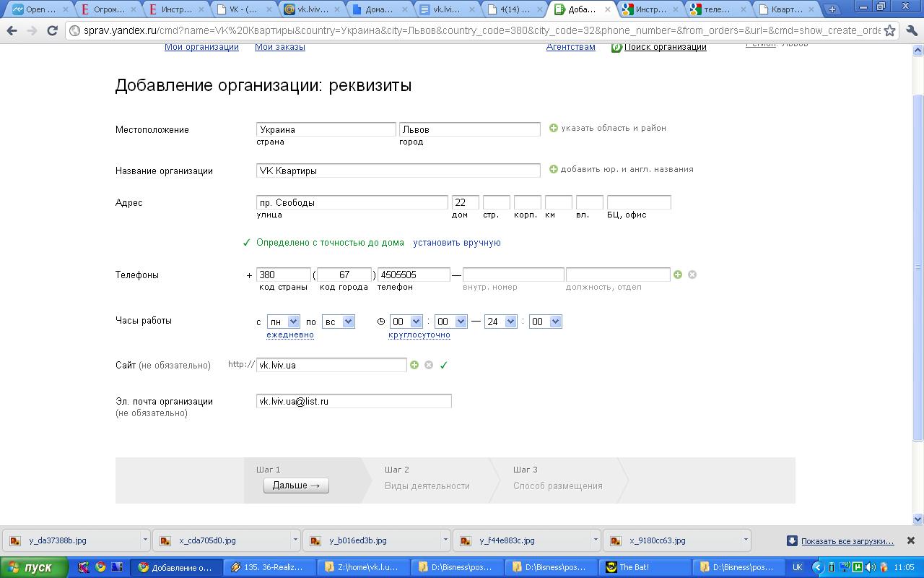Click the country field containing 'Украина'
924x578 pixels.
326,129
